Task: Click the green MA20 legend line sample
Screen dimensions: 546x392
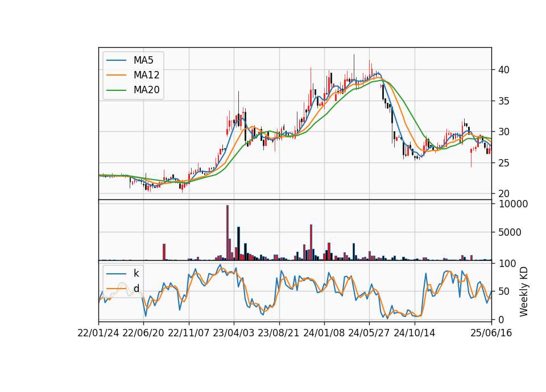Action: pos(116,90)
